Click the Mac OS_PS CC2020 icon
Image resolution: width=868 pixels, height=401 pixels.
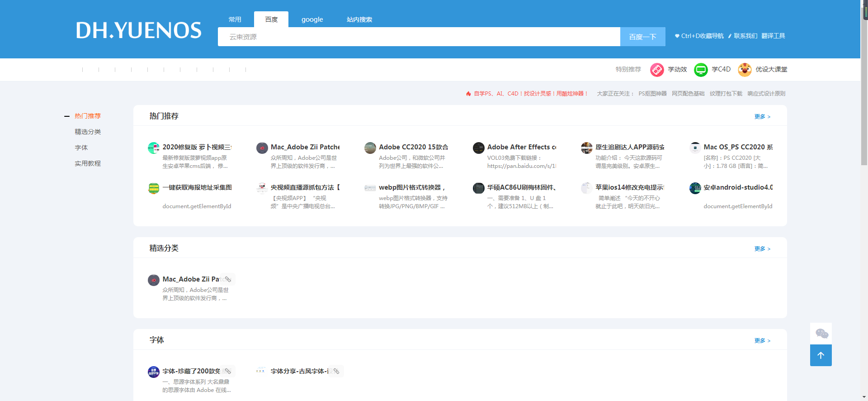(695, 148)
